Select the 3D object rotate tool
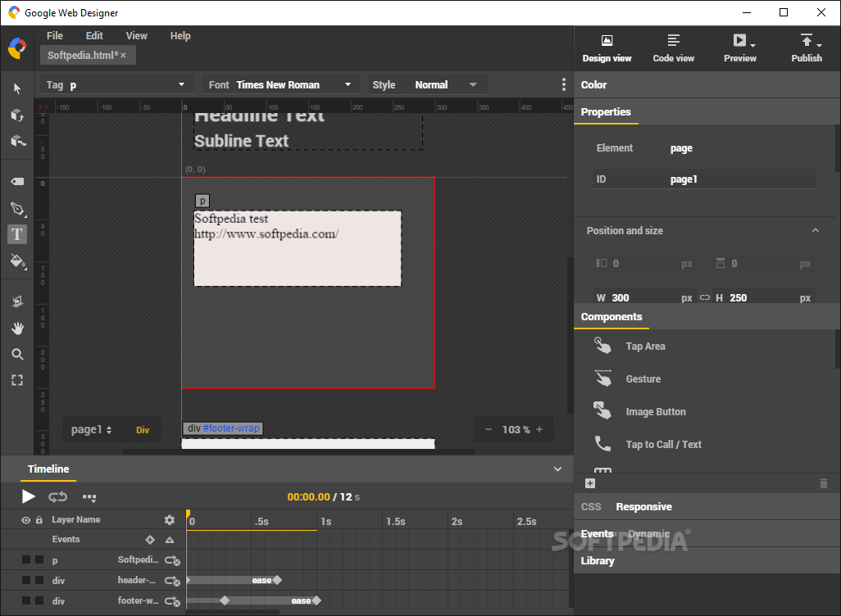This screenshot has width=841, height=616. (x=17, y=115)
